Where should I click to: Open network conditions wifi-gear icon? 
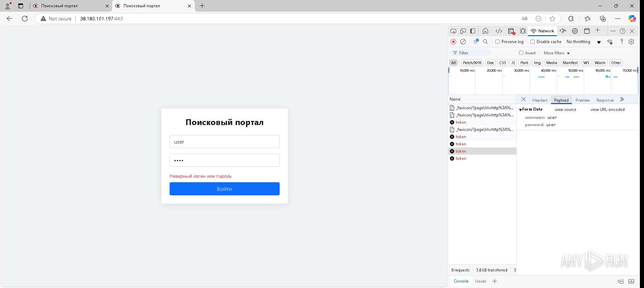tap(610, 42)
